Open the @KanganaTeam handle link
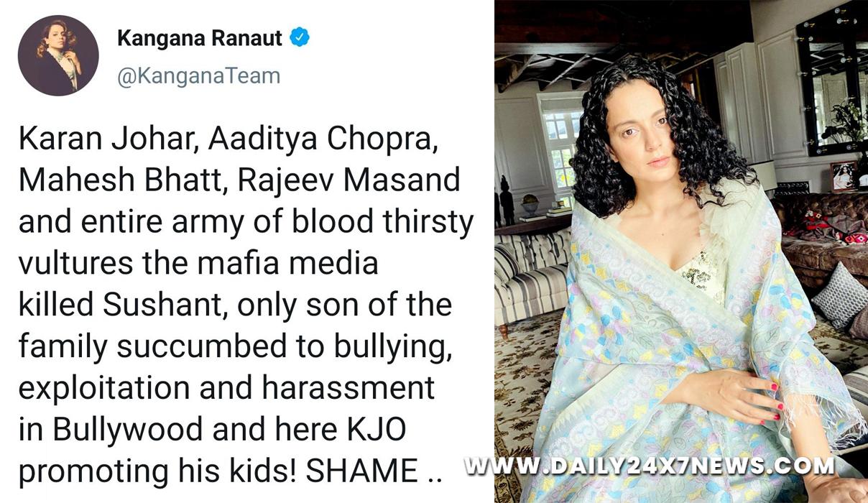This screenshot has width=868, height=503. [198, 75]
